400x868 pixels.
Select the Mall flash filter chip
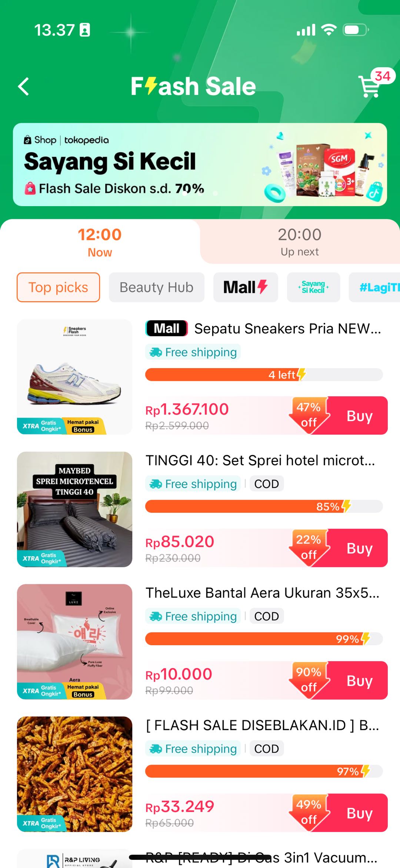tap(245, 287)
